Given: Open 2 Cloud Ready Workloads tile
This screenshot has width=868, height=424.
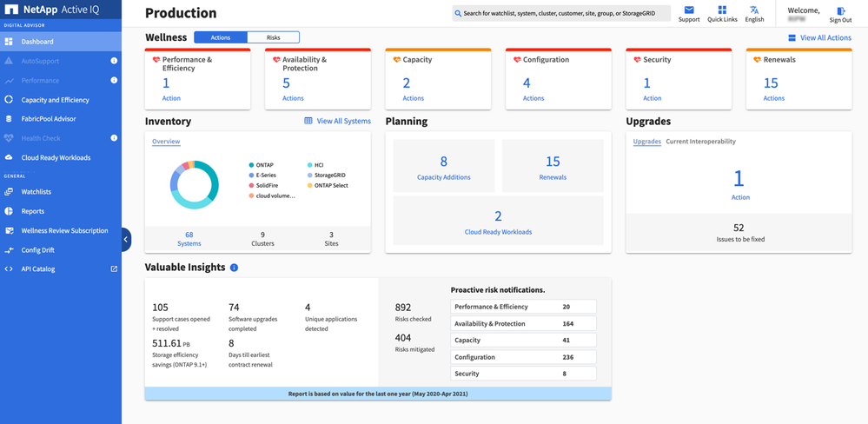Looking at the screenshot, I should click(498, 221).
